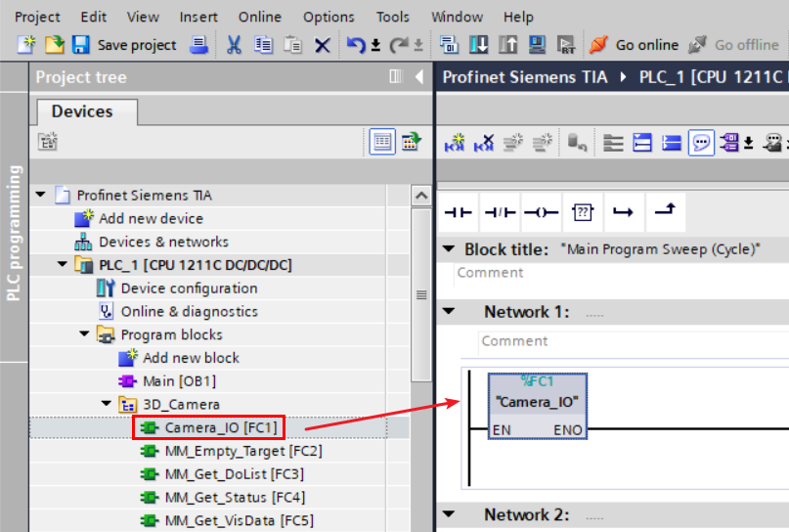Collapse the 3D_Camera folder
Viewport: 789px width, 532px height.
107,404
